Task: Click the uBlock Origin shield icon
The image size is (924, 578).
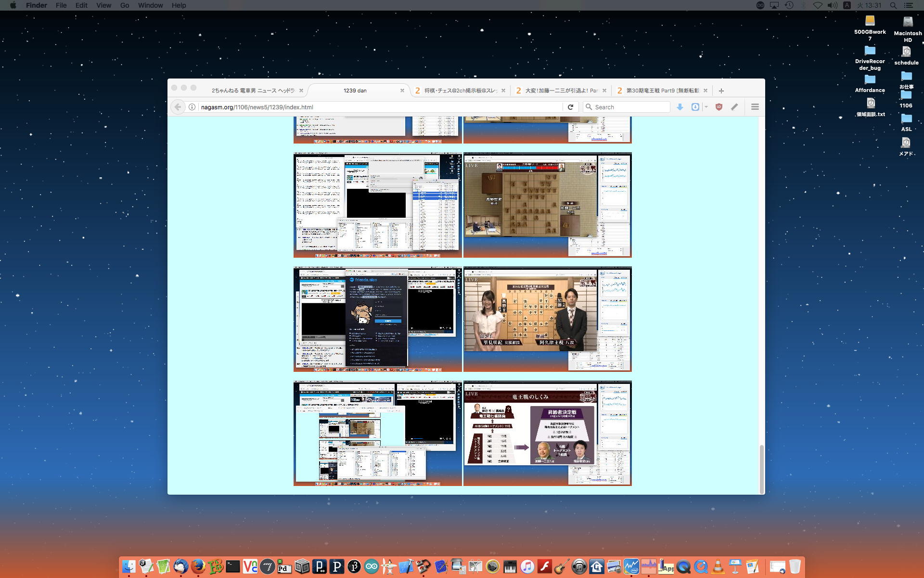Action: 719,107
